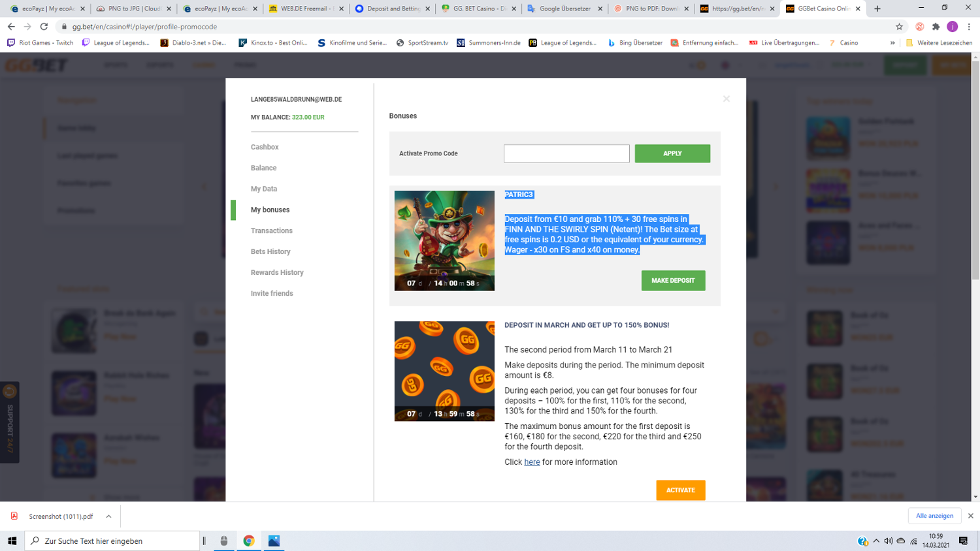Click the browser reload page icon
980x551 pixels.
(44, 27)
